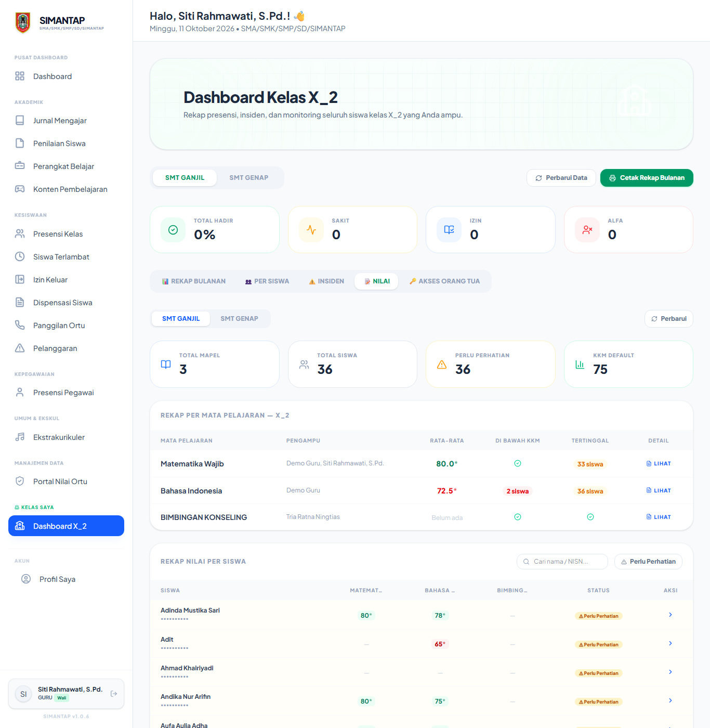Click the SIMANTAP logo emblem
The width and height of the screenshot is (710, 728).
tap(23, 22)
